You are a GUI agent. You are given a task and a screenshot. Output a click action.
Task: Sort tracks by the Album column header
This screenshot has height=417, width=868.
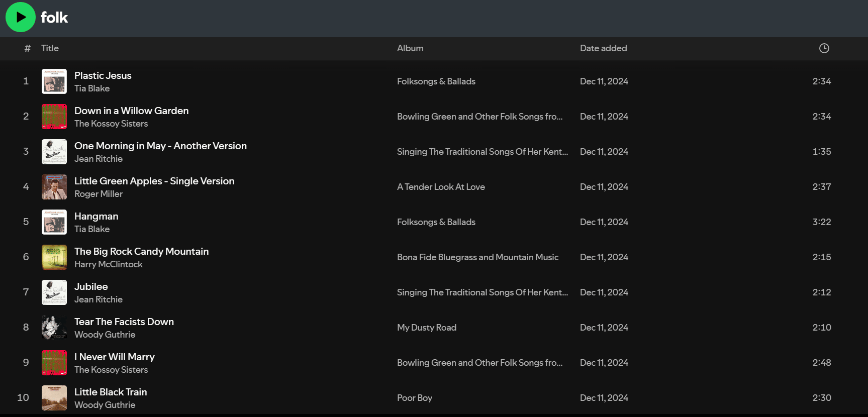410,48
